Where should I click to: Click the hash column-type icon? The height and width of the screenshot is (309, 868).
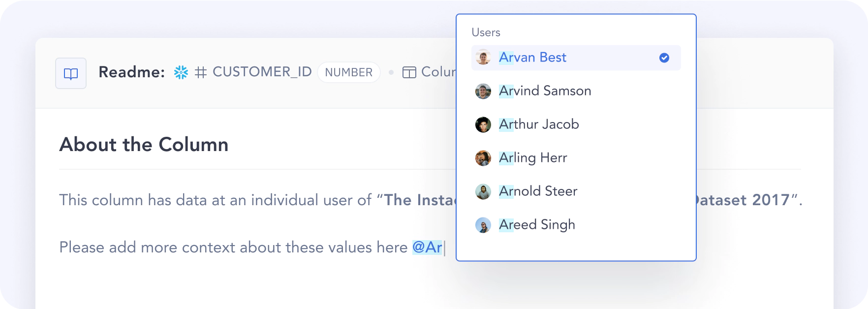pos(200,73)
